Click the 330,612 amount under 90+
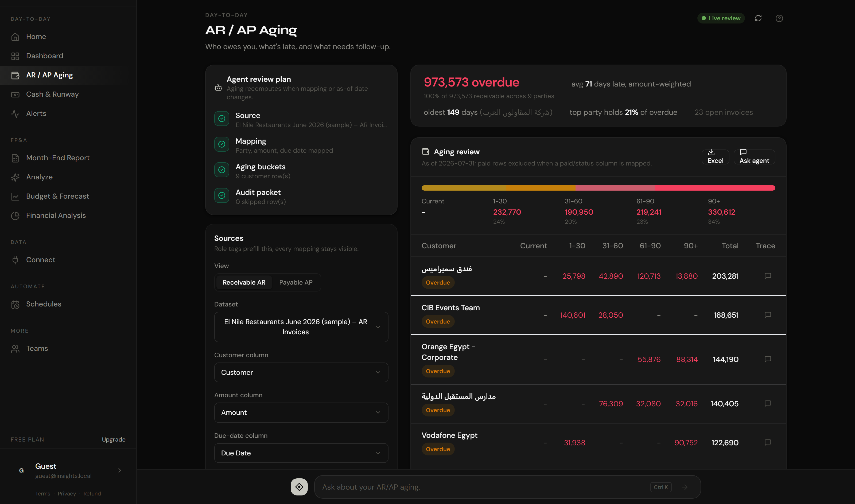The width and height of the screenshot is (855, 504). coord(721,212)
